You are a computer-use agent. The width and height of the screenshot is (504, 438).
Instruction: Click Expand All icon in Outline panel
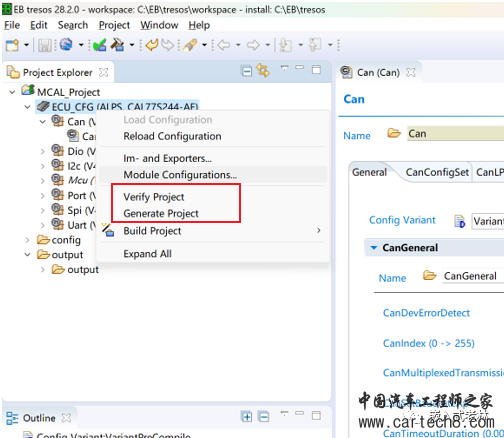247,417
